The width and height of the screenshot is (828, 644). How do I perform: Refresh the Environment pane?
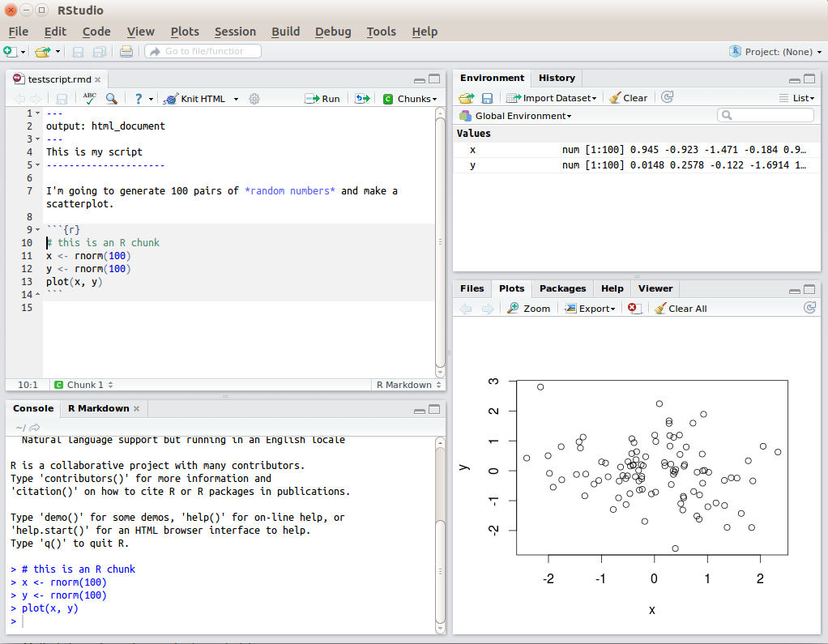pyautogui.click(x=666, y=97)
